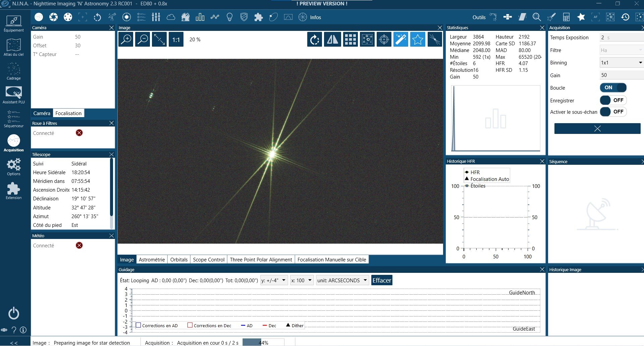The image size is (644, 346).
Task: Click the Gain input field in Acquisition
Action: (622, 75)
